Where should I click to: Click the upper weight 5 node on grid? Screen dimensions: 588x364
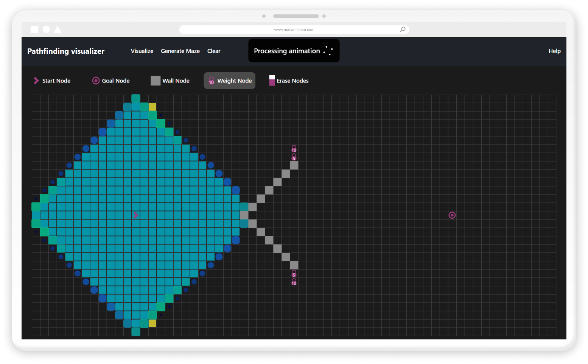tap(294, 157)
